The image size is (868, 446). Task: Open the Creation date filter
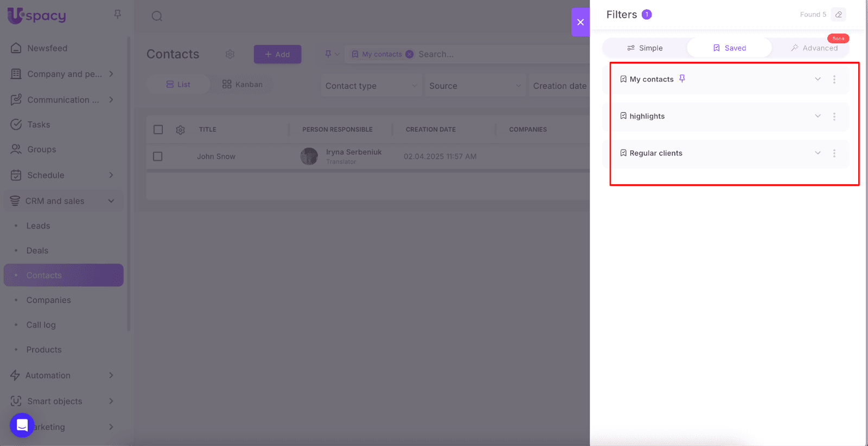(559, 86)
